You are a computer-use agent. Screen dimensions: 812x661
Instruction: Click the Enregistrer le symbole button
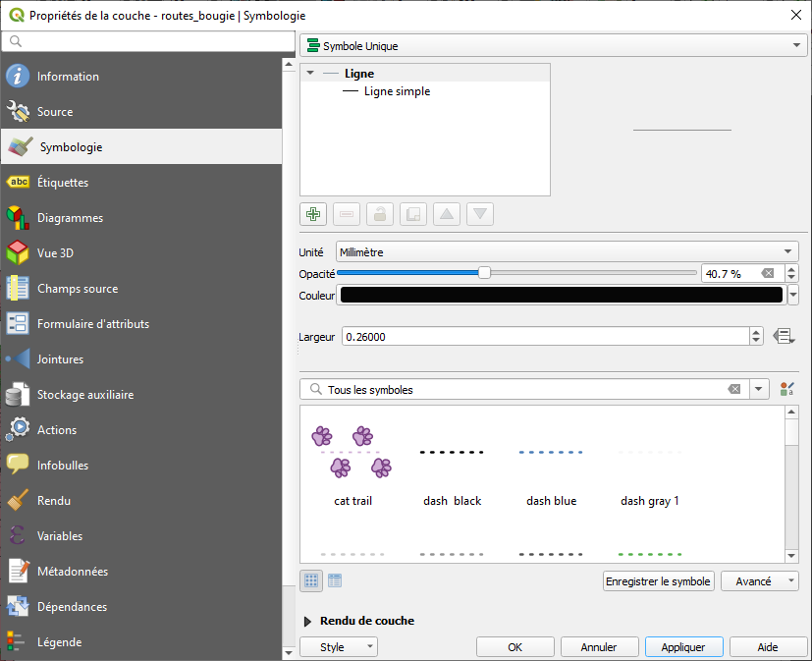tap(658, 581)
